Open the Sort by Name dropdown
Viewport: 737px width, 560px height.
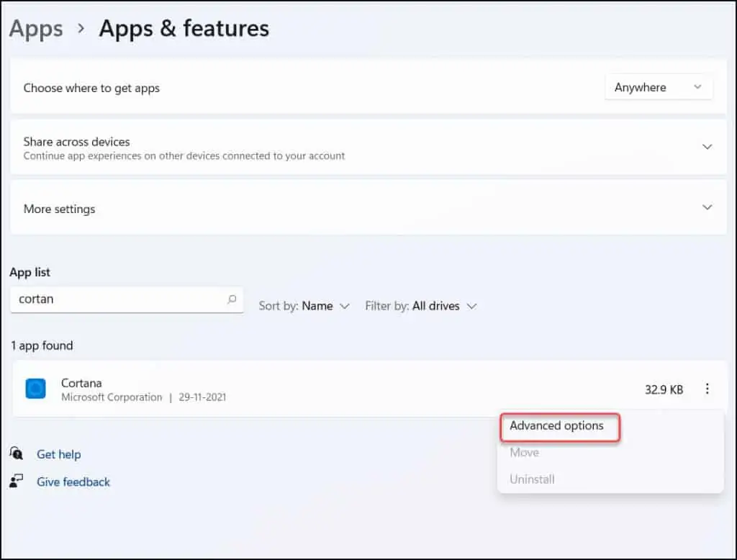(304, 306)
